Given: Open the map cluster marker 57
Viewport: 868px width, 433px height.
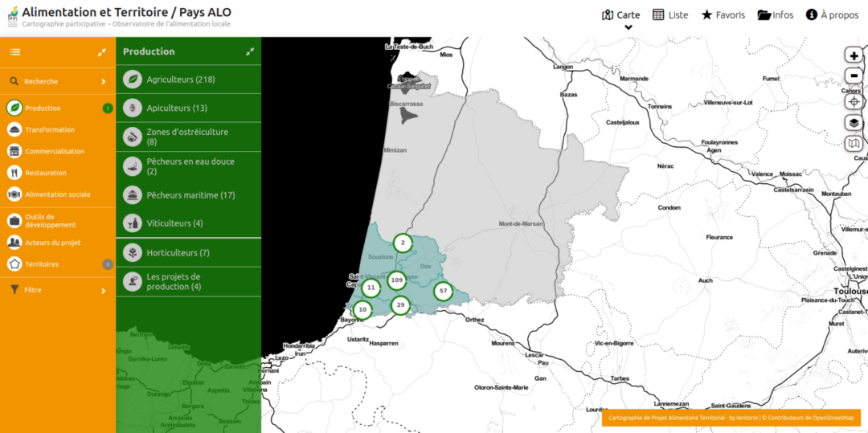Looking at the screenshot, I should (x=443, y=290).
